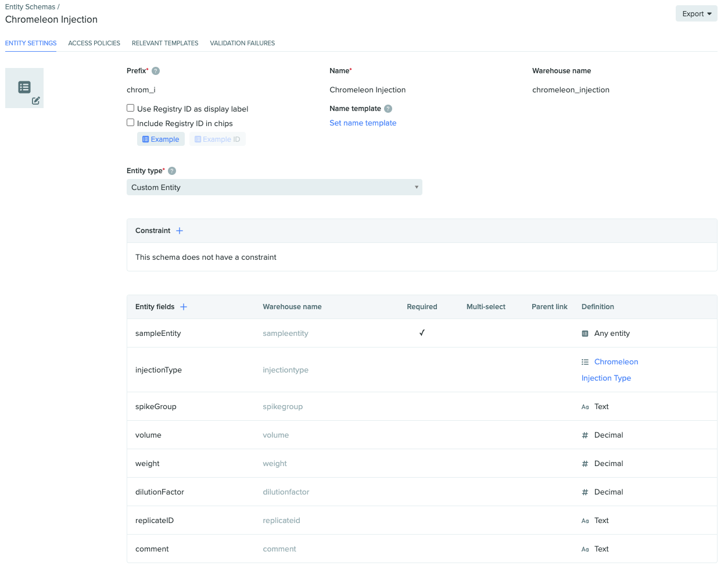Open the Entity type help icon

tap(172, 171)
